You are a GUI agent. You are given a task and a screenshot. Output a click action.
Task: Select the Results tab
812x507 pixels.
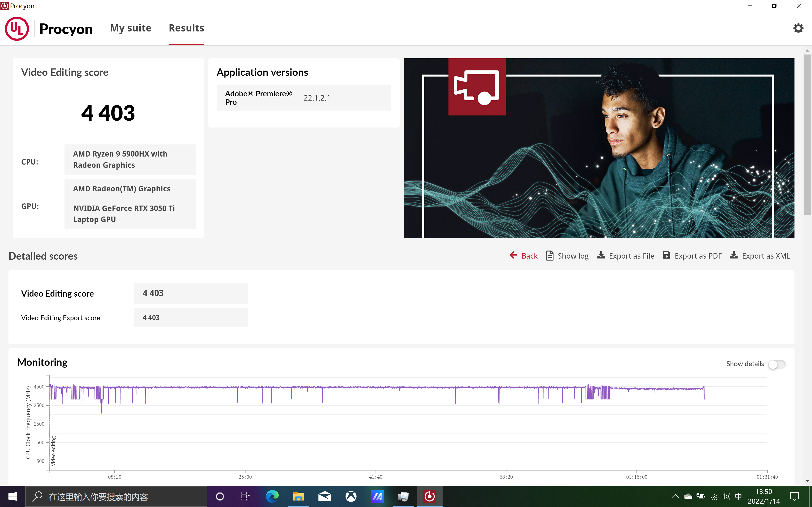tap(186, 28)
